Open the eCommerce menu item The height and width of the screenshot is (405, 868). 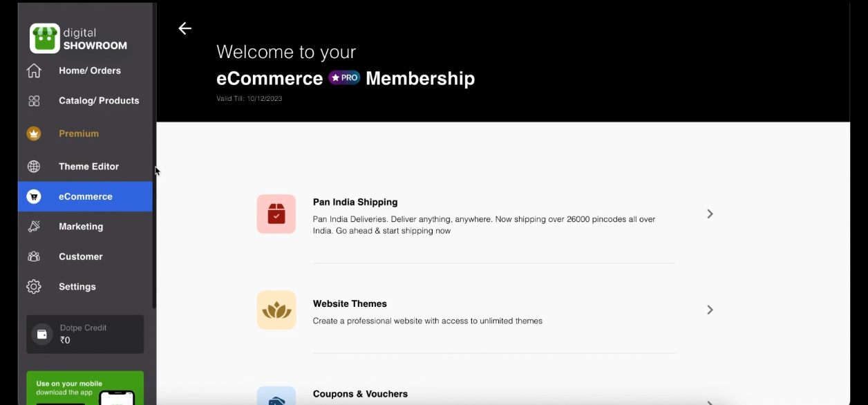85,197
